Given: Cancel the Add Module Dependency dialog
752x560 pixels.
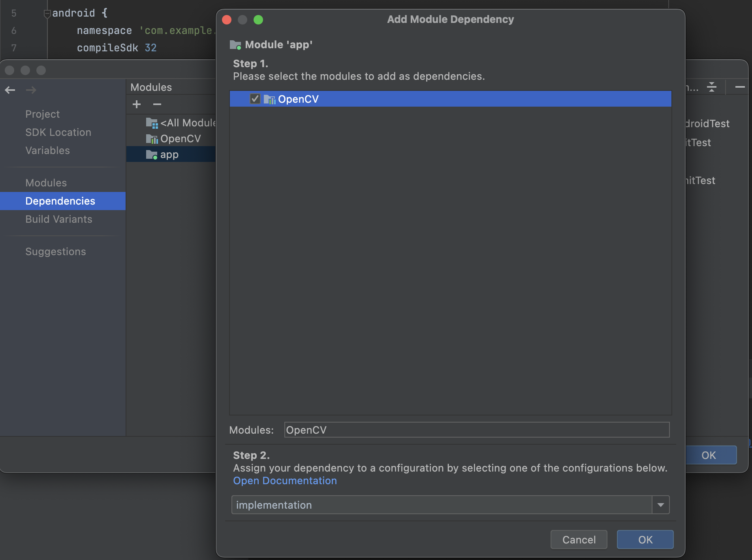Looking at the screenshot, I should 579,539.
